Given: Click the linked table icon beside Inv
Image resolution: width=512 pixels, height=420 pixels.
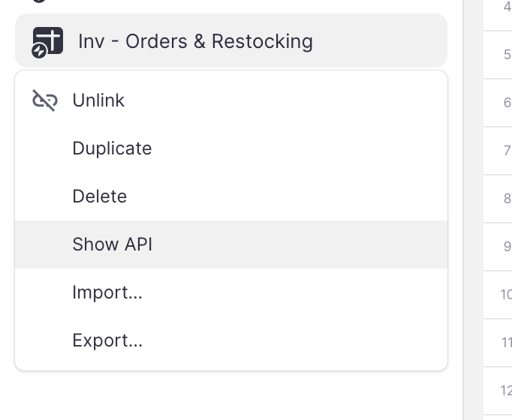Looking at the screenshot, I should pos(48,40).
